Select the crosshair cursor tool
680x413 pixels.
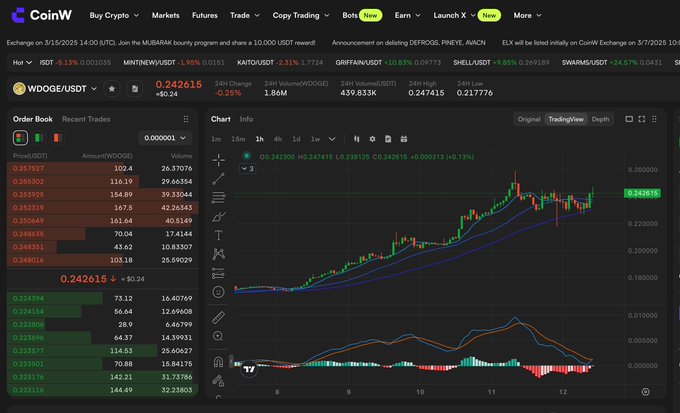click(218, 159)
